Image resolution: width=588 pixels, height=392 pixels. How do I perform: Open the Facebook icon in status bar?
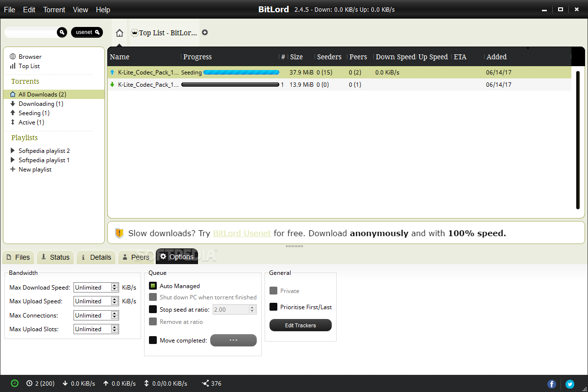coord(552,384)
